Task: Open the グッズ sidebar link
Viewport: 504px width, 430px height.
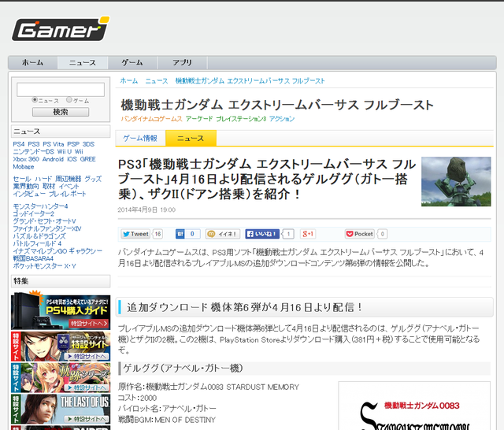Action: (x=93, y=179)
